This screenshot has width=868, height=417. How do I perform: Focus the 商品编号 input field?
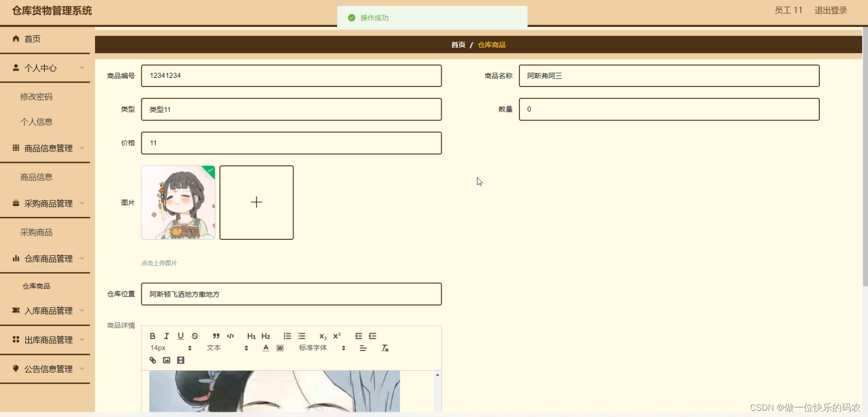point(291,76)
